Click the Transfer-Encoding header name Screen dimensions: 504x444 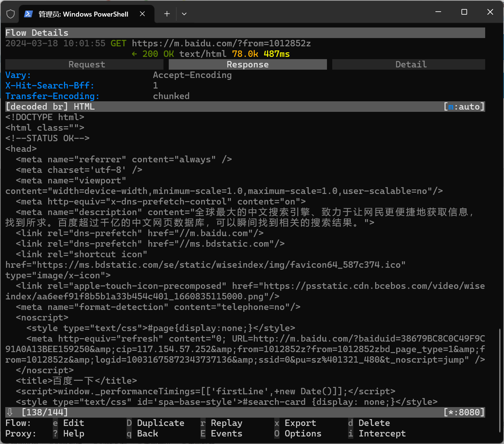(x=52, y=96)
